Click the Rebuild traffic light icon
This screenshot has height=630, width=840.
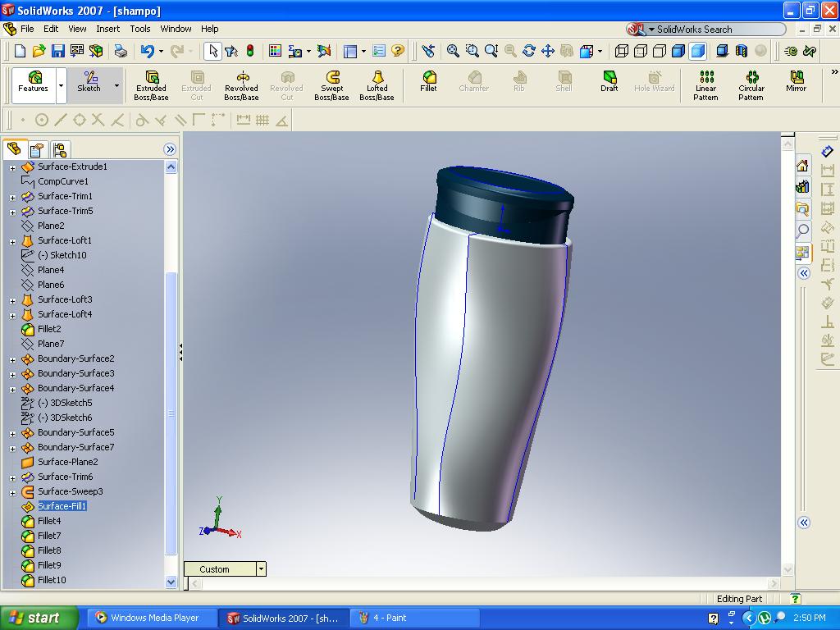click(x=250, y=51)
